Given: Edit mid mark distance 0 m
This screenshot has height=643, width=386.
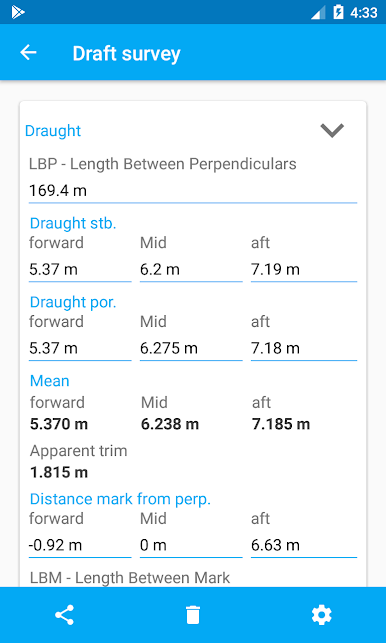Looking at the screenshot, I should (191, 545).
